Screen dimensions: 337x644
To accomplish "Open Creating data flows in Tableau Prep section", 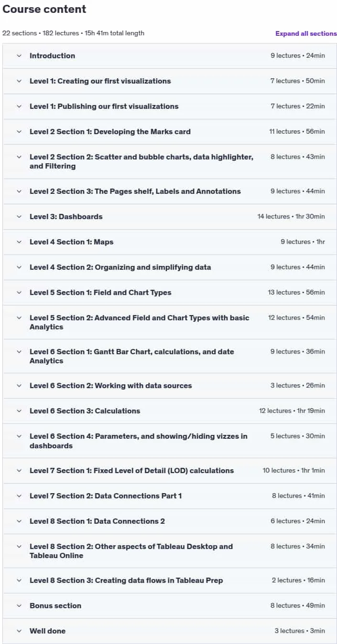I will click(x=126, y=581).
